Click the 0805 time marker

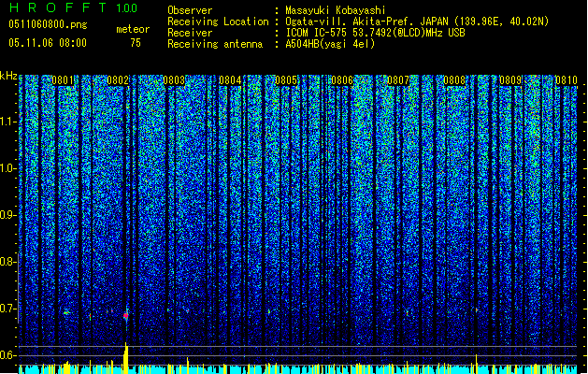coord(286,80)
